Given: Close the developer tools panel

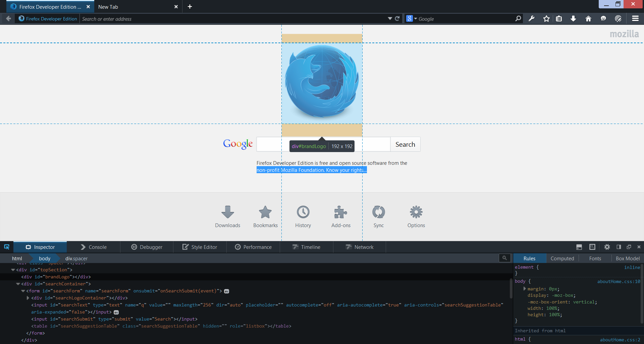Looking at the screenshot, I should (639, 247).
